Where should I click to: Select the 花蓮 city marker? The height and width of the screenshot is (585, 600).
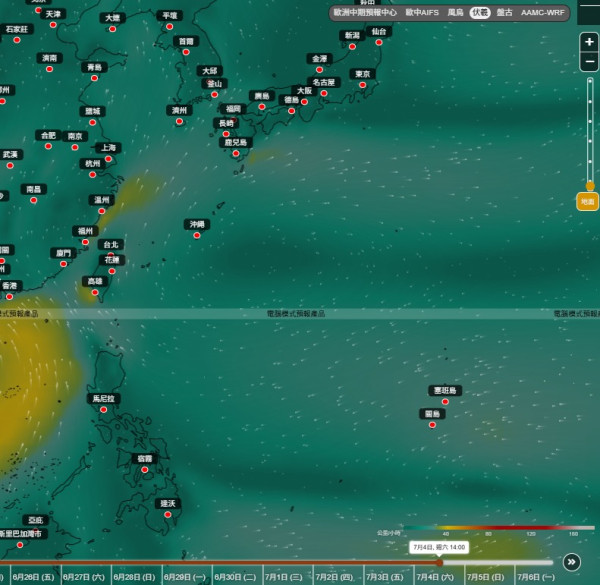(x=112, y=271)
